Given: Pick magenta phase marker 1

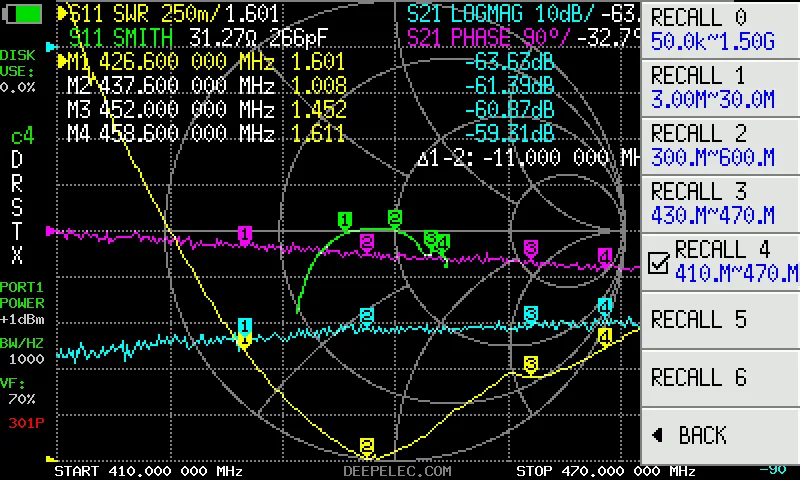Looking at the screenshot, I should click(x=245, y=235).
